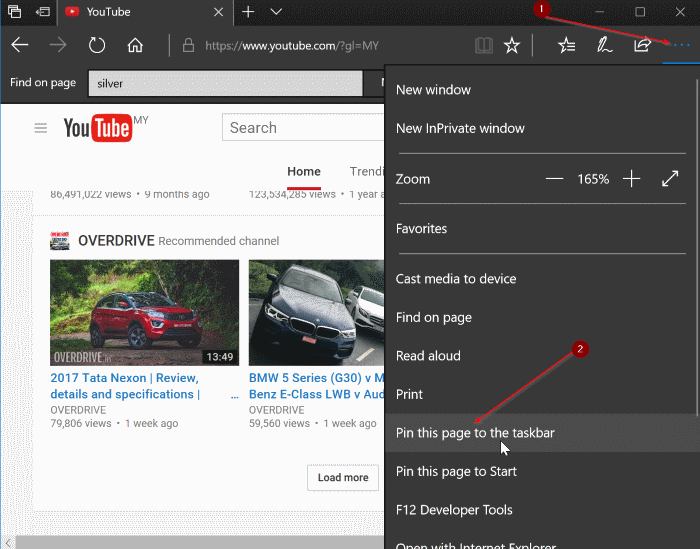Click the 165% zoom value
This screenshot has height=549, width=700.
[593, 179]
